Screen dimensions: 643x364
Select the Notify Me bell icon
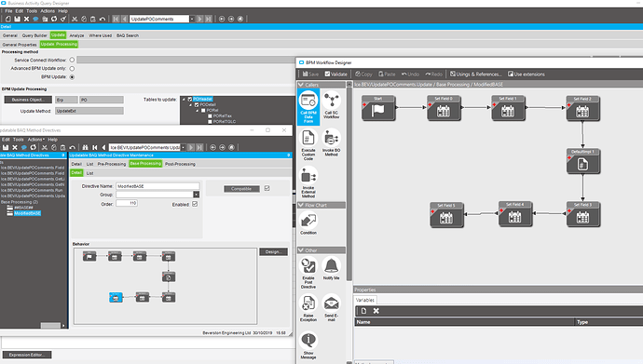[x=332, y=265]
